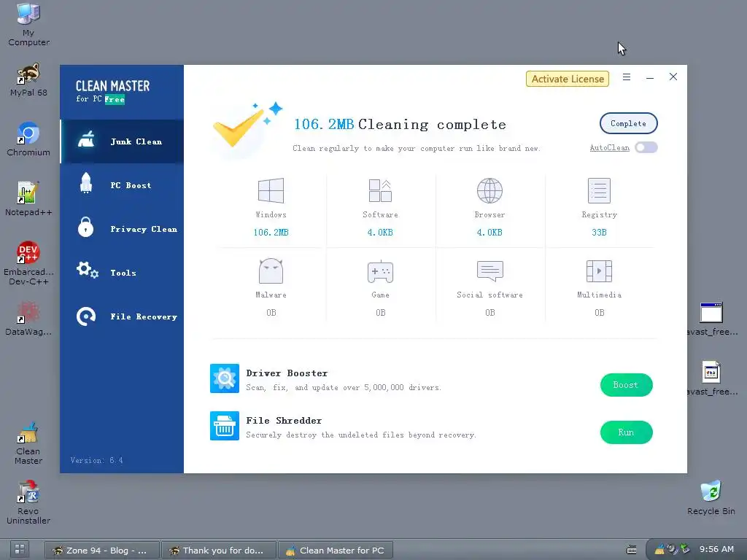The image size is (747, 560).
Task: Click the PC Boost rocket icon
Action: pyautogui.click(x=86, y=183)
